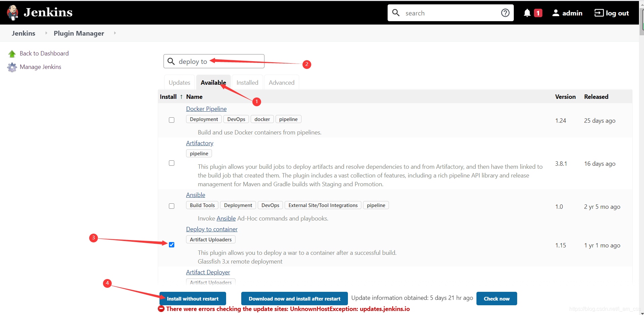Screen dimensions: 644x315
Task: Open Manage Jenkins link
Action: pyautogui.click(x=40, y=67)
